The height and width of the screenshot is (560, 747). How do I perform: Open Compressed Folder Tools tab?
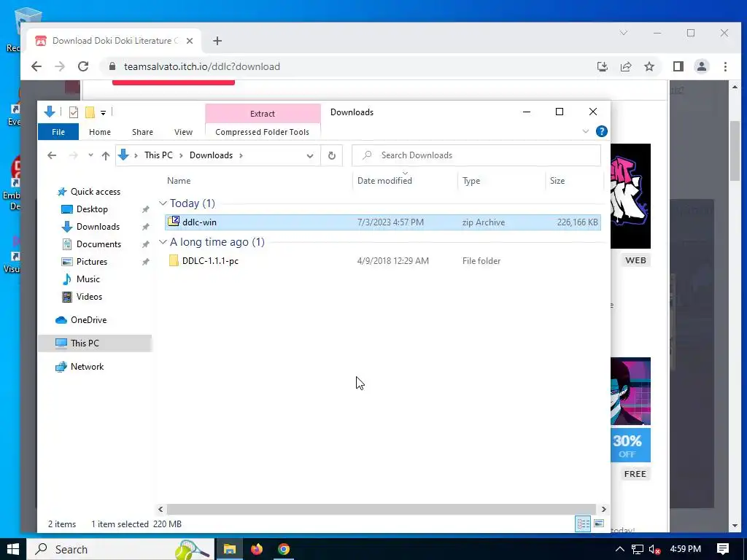[262, 132]
